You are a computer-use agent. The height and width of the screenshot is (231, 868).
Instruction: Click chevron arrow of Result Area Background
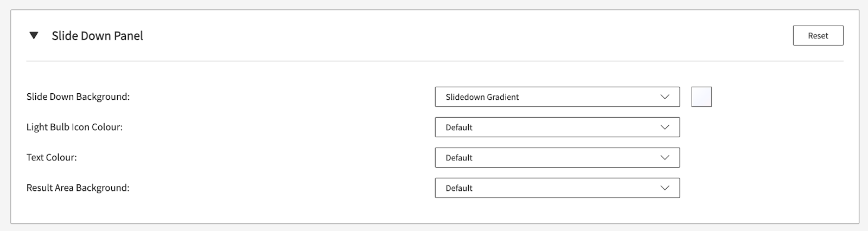click(665, 188)
